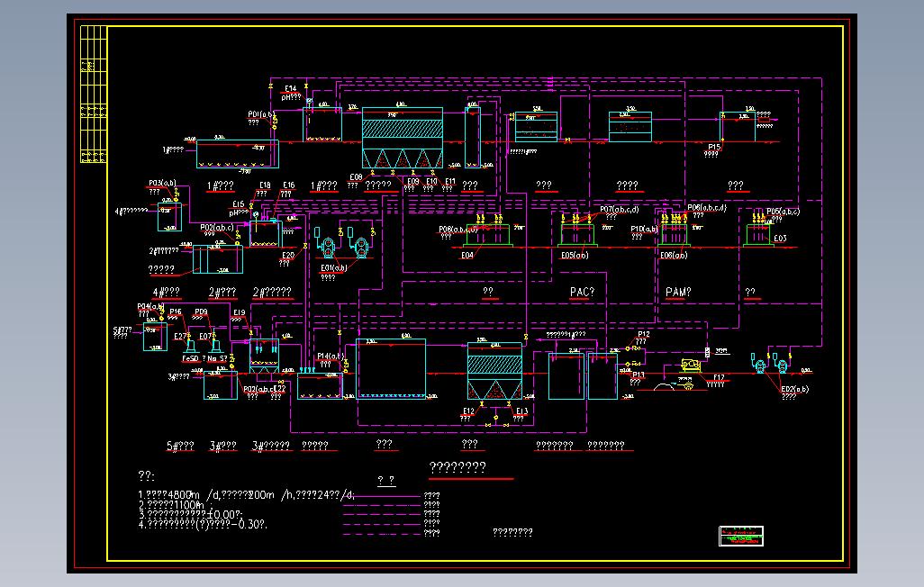Click the 2#????? tank title

[272, 292]
